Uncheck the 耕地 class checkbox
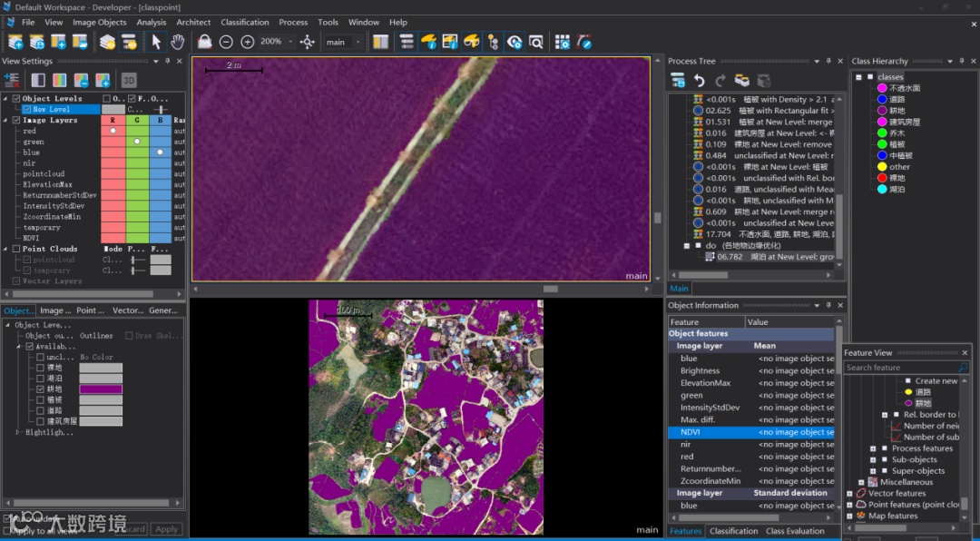 pyautogui.click(x=40, y=389)
